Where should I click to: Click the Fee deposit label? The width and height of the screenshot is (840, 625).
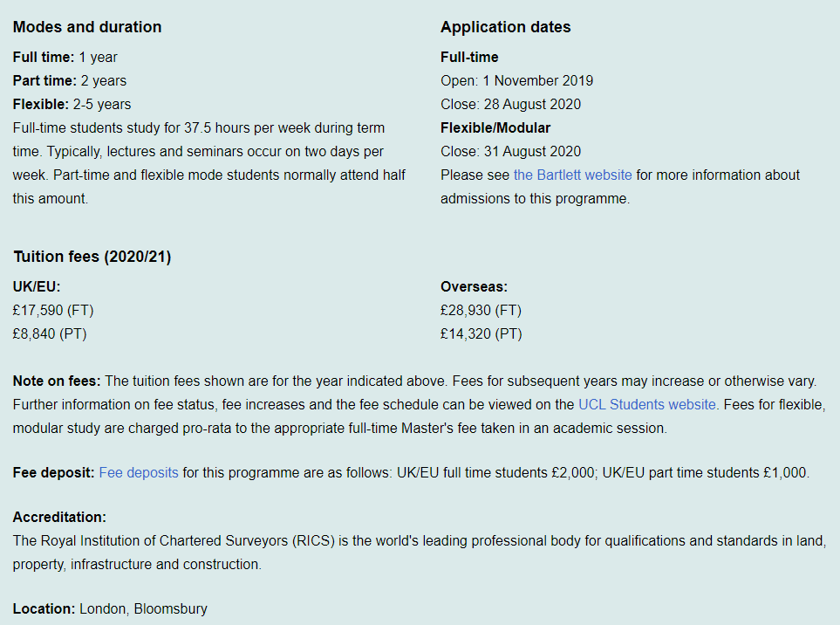pyautogui.click(x=53, y=473)
